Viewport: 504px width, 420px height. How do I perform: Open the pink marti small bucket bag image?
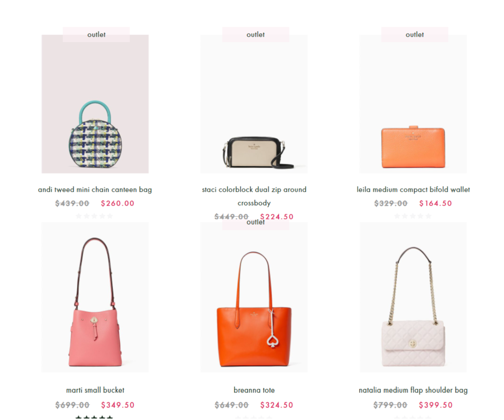[x=95, y=297]
